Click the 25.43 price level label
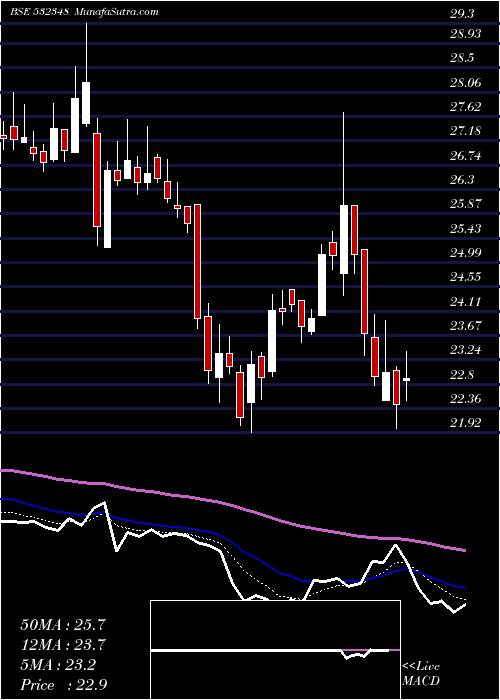Image resolution: width=500 pixels, height=700 pixels. pos(465,229)
